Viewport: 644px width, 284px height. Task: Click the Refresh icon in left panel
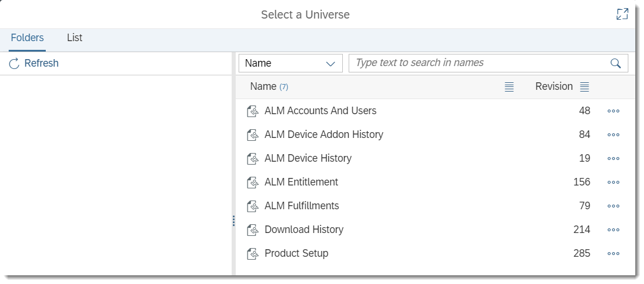pos(14,63)
